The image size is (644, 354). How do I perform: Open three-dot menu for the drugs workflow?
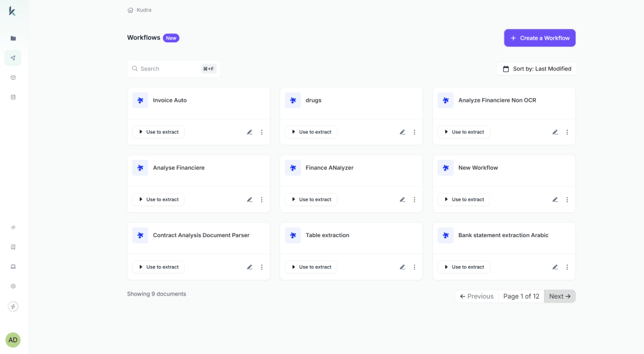pos(414,132)
